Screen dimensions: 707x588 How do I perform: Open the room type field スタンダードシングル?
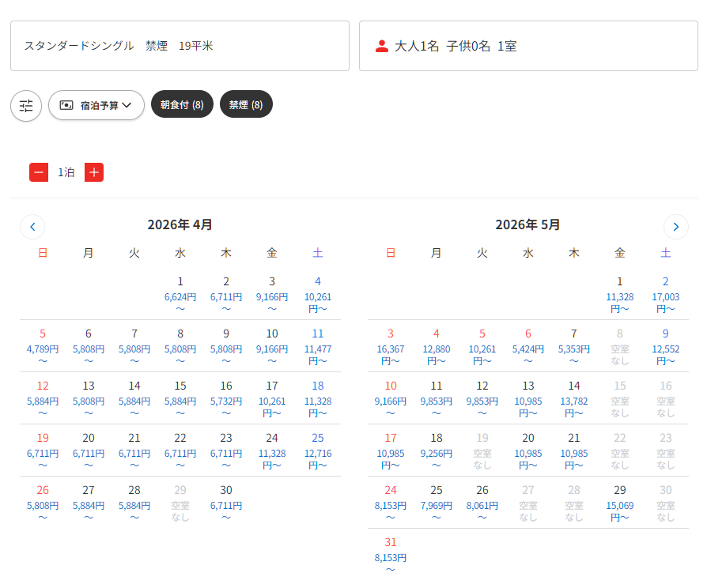tap(180, 46)
